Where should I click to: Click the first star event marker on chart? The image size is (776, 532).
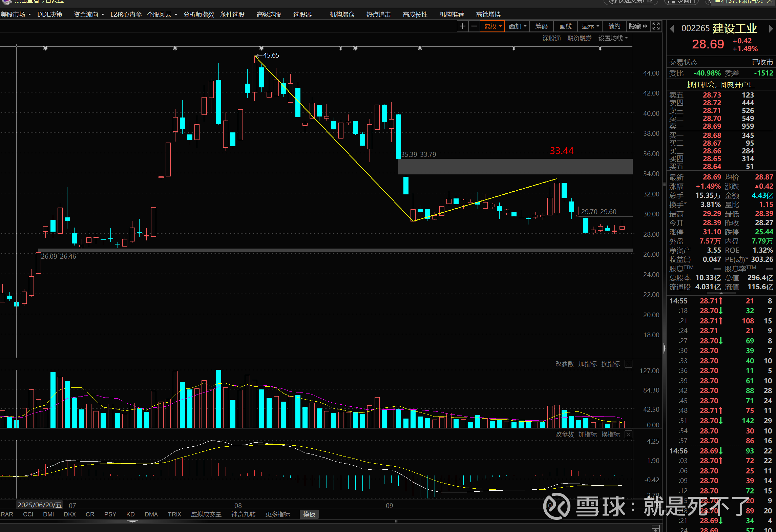pos(45,48)
